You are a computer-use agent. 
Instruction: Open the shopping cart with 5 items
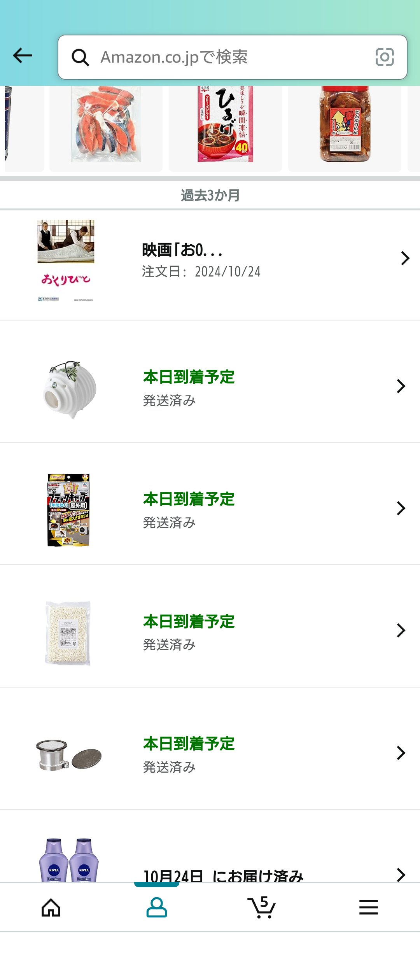point(262,908)
